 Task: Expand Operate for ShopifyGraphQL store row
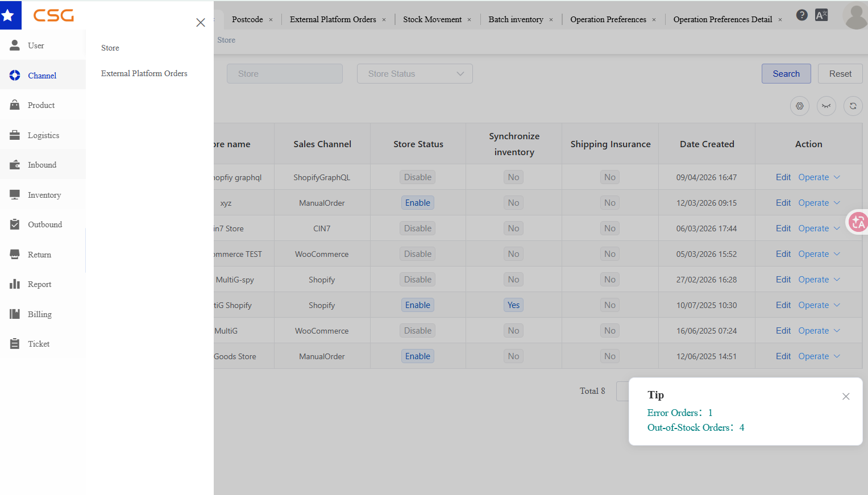[x=819, y=177]
